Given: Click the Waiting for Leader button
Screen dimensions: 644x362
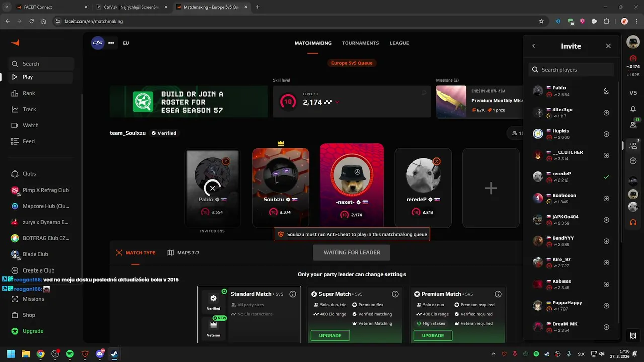Looking at the screenshot, I should point(352,252).
